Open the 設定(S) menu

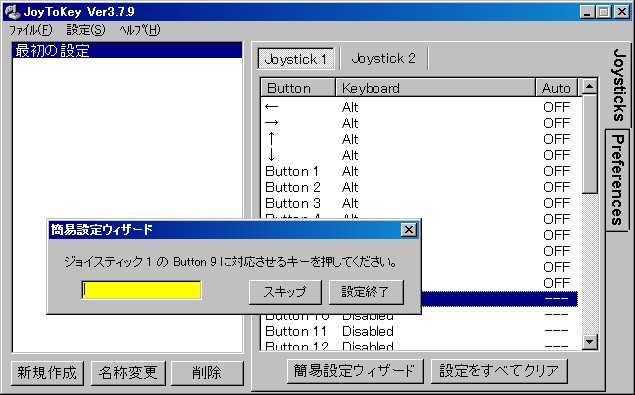pyautogui.click(x=85, y=30)
